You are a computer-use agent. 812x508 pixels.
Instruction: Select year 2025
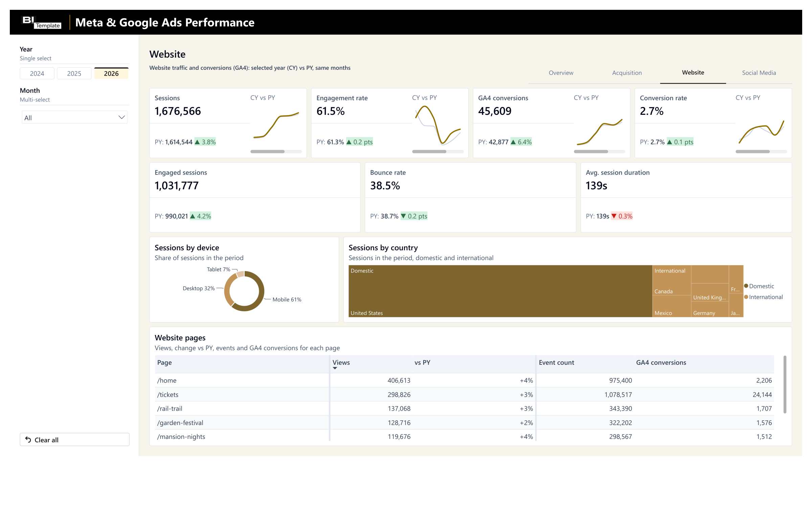(74, 73)
